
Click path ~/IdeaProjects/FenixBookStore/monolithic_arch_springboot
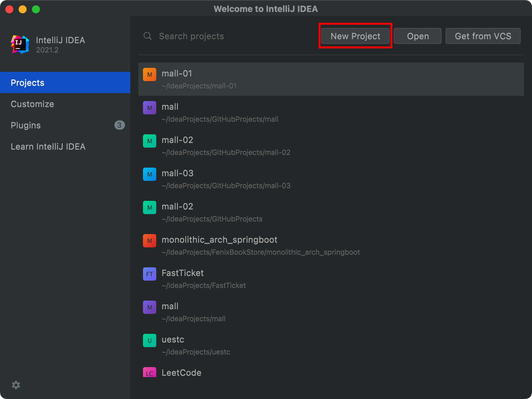261,252
